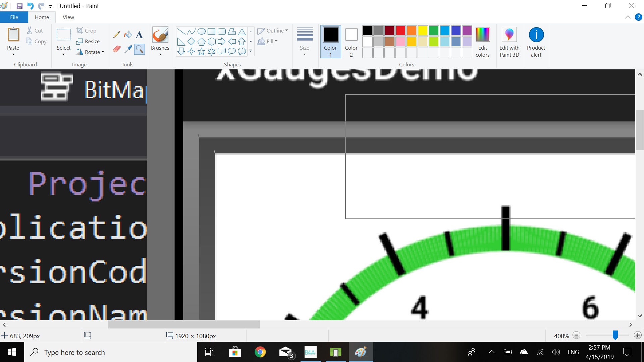Select the Magnifier tool

[140, 49]
